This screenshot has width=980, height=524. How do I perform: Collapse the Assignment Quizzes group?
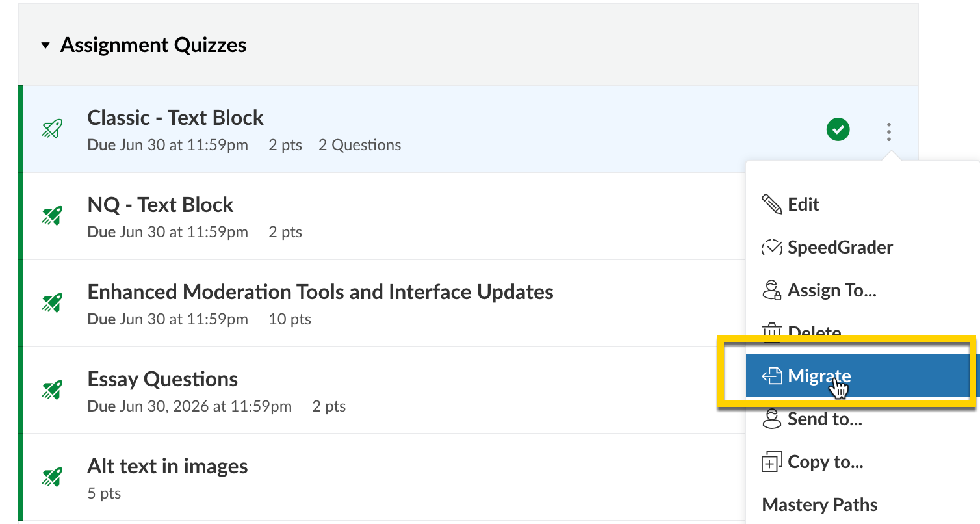point(45,46)
